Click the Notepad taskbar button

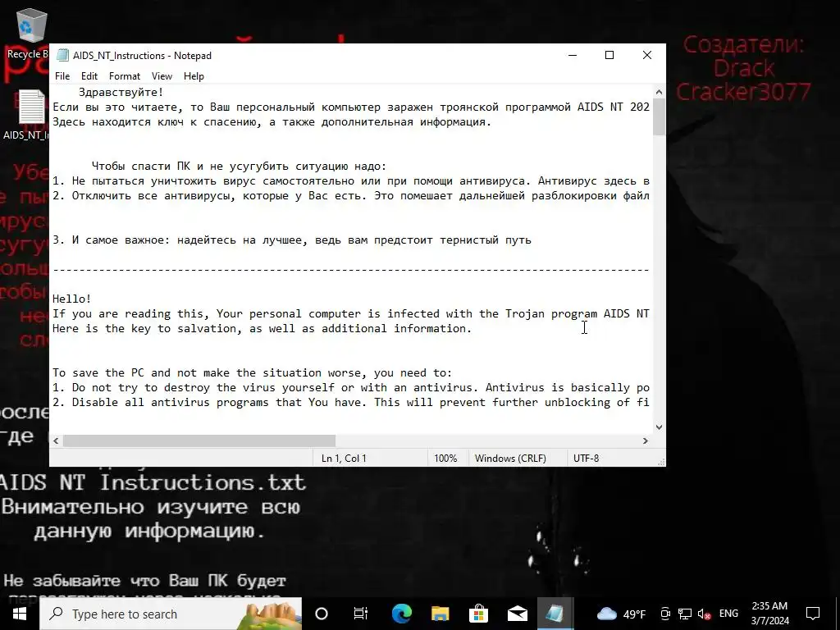(555, 614)
